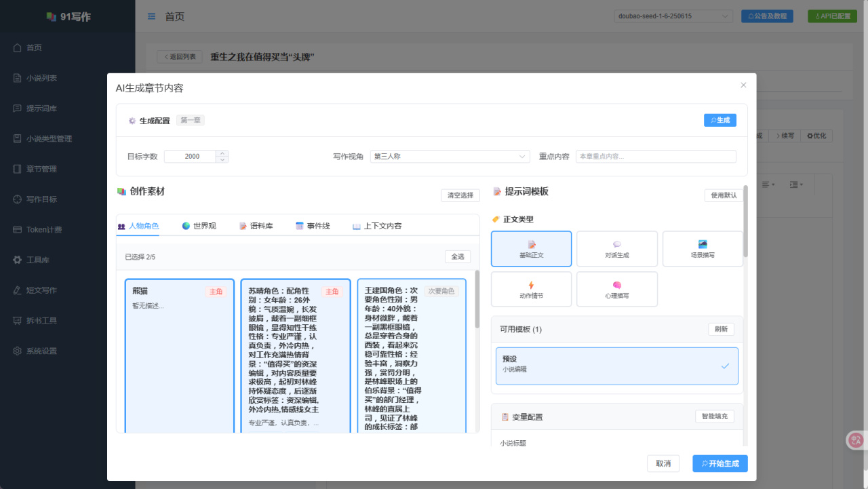The height and width of the screenshot is (489, 868).
Task: Toggle selection of the 苏晴 character card
Action: pos(296,355)
